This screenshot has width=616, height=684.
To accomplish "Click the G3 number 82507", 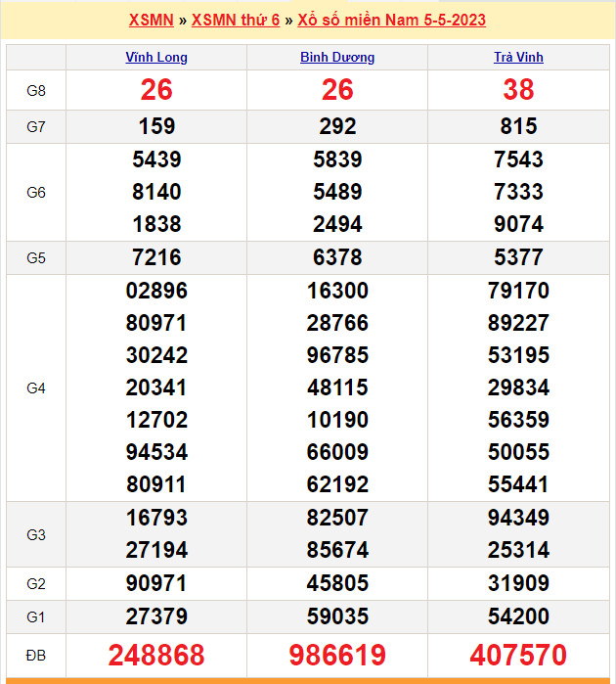I will (x=337, y=518).
